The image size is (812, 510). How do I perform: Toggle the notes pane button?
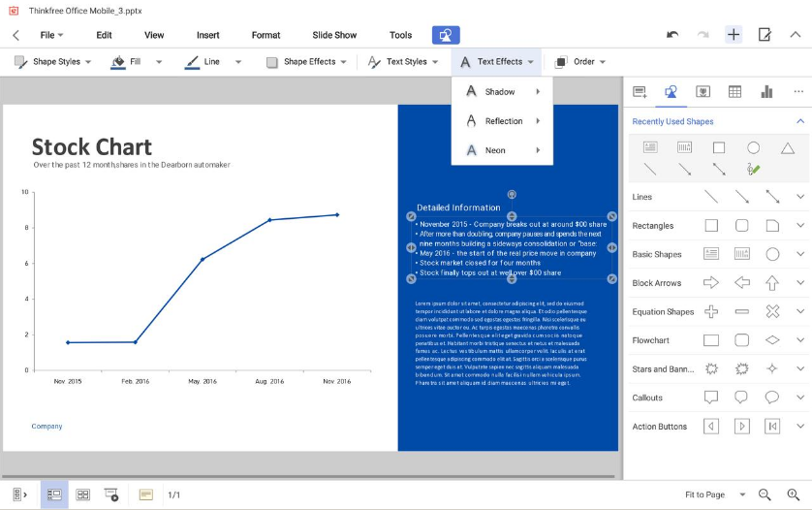coord(146,494)
